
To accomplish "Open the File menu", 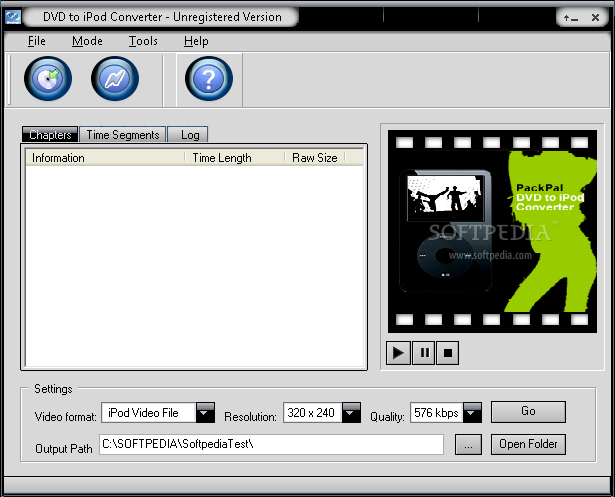I will 36,41.
